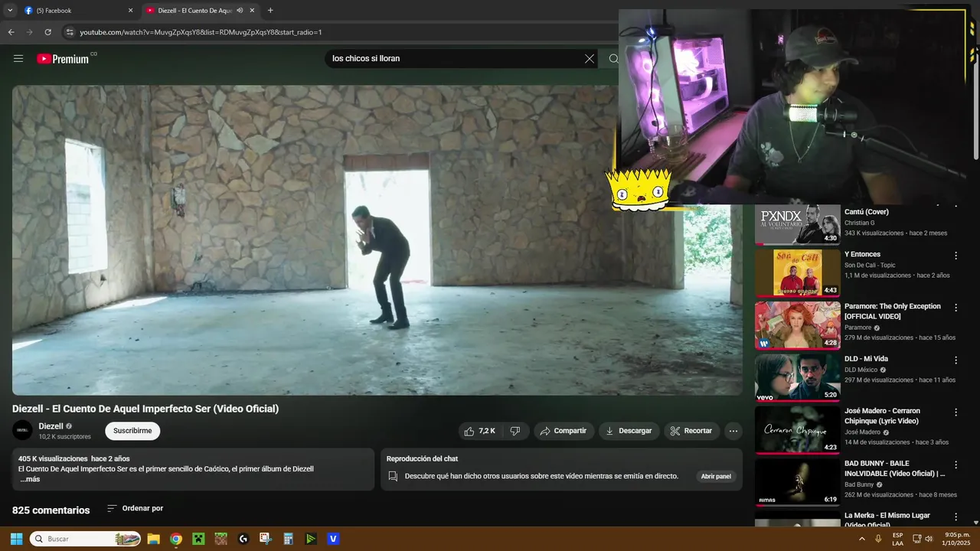Open more actions for the video

pyautogui.click(x=733, y=431)
